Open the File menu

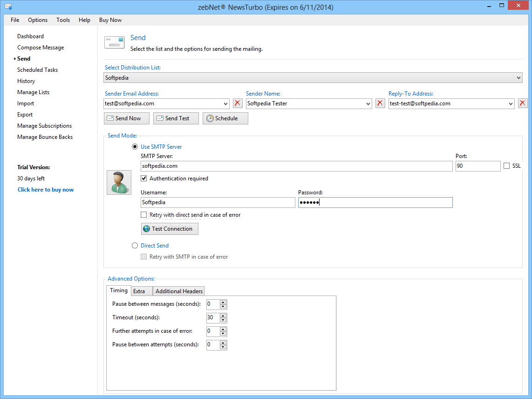click(x=15, y=20)
